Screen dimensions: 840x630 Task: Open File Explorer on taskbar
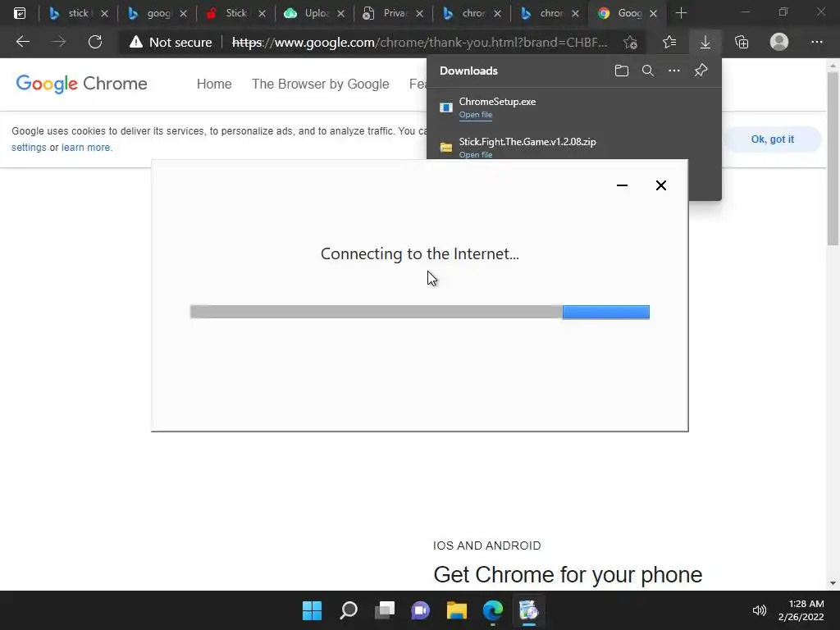(456, 610)
